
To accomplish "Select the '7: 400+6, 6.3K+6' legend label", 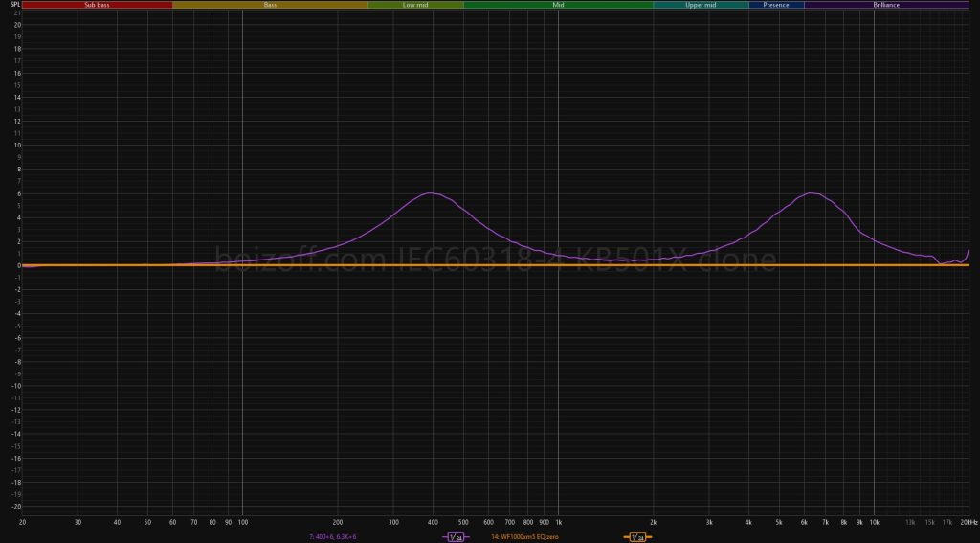I will coord(333,536).
